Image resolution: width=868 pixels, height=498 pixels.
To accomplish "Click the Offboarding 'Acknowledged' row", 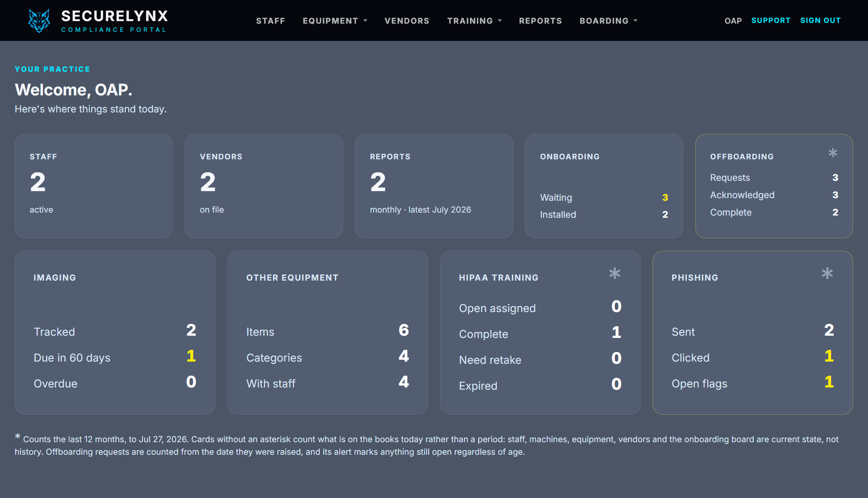I will [774, 195].
